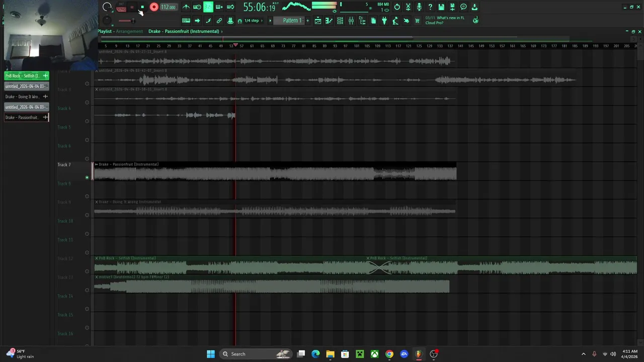Open the content library cart icon
The width and height of the screenshot is (644, 362).
(417, 21)
